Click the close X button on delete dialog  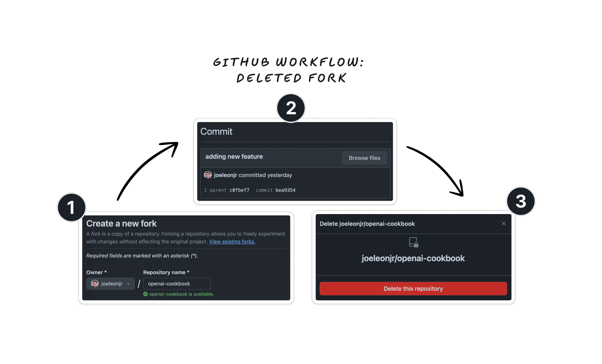point(504,223)
